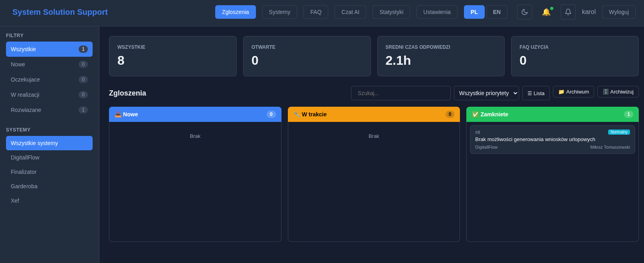Open notifications via yellow bell icon
The width and height of the screenshot is (644, 263).
(x=546, y=12)
